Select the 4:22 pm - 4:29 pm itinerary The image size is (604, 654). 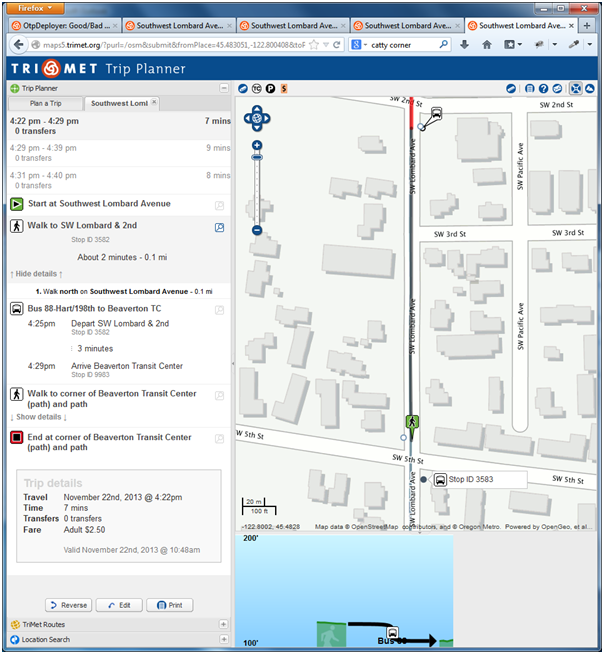(x=120, y=126)
